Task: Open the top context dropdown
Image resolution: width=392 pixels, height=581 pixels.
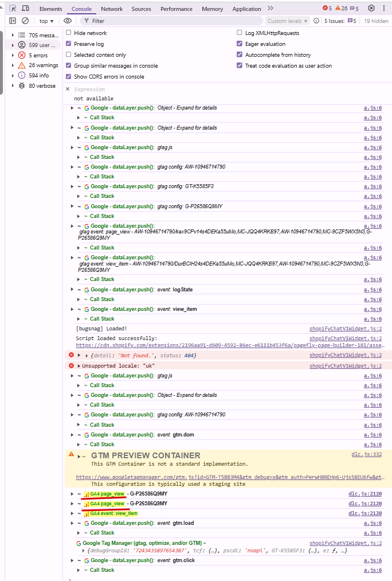Action: click(x=46, y=21)
